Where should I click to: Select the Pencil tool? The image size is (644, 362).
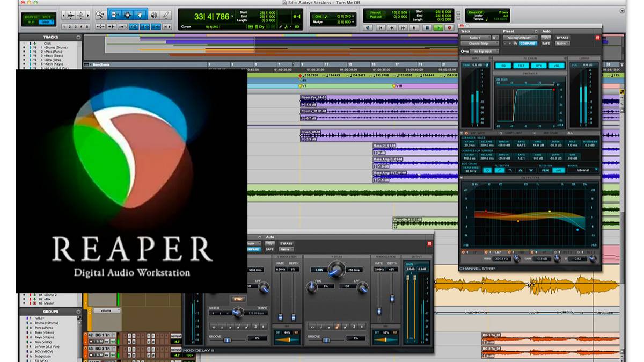click(166, 15)
